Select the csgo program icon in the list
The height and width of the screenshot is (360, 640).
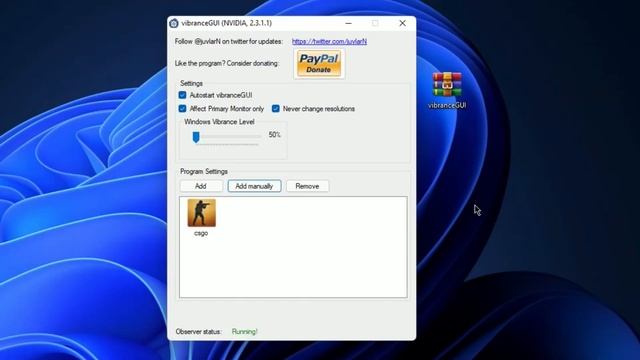tap(201, 213)
